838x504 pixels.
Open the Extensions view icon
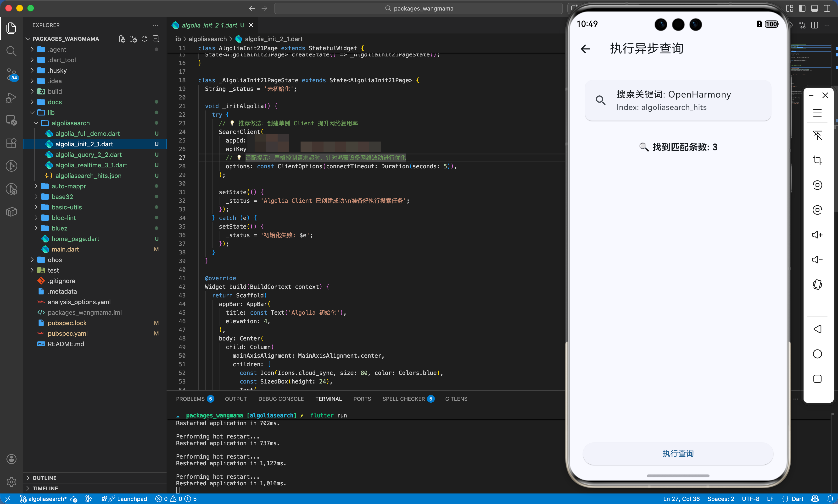click(11, 143)
